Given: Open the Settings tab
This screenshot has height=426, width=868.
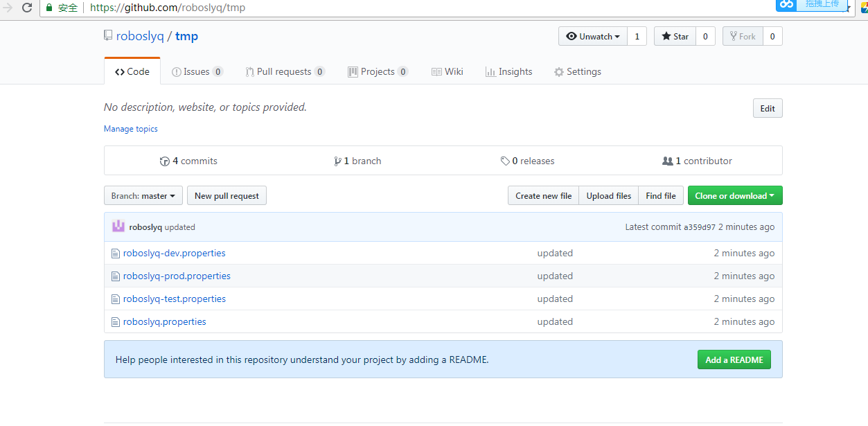Looking at the screenshot, I should coord(578,72).
